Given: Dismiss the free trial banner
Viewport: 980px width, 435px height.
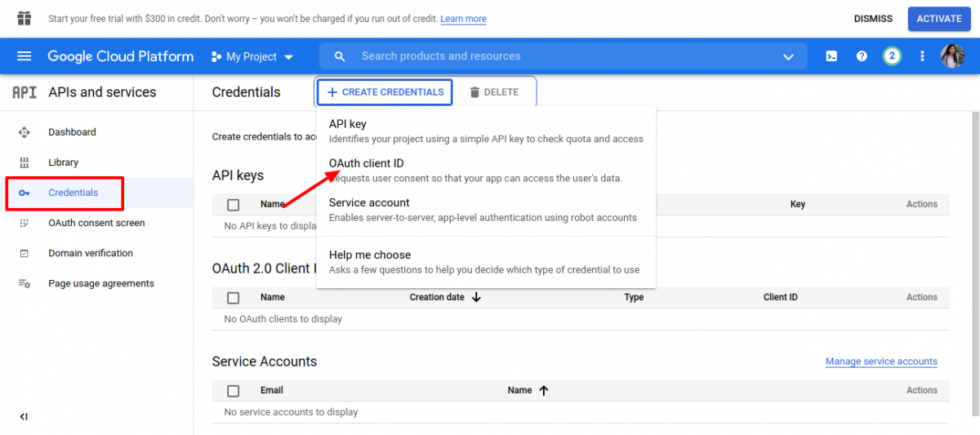Looking at the screenshot, I should coord(873,19).
